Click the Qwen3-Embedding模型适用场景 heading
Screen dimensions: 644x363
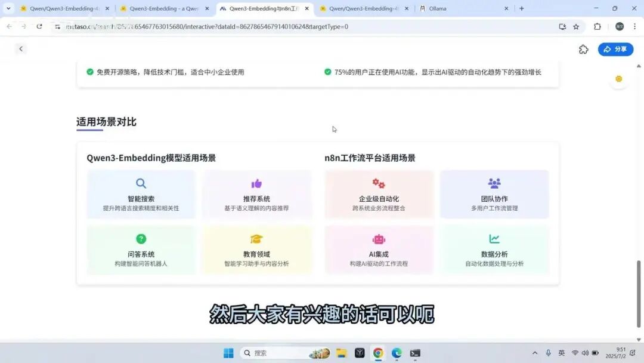coord(151,158)
